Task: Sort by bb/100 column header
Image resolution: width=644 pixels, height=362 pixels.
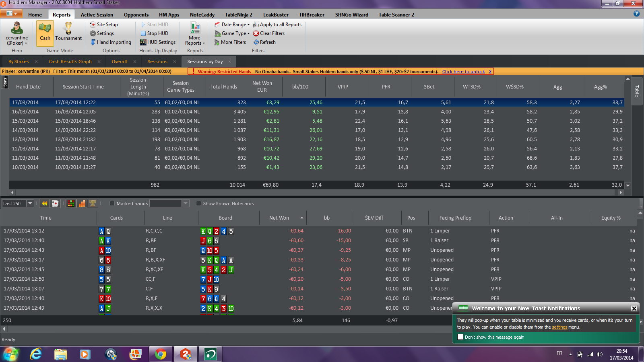Action: [300, 86]
